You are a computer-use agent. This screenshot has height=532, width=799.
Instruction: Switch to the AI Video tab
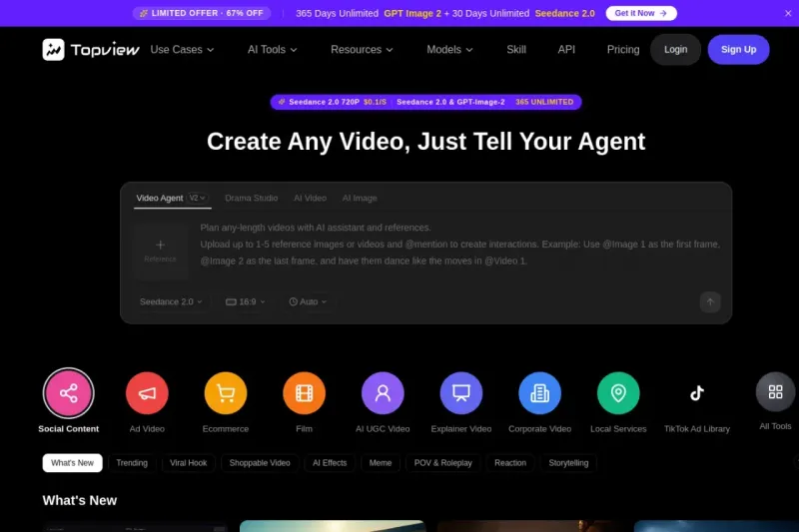310,198
